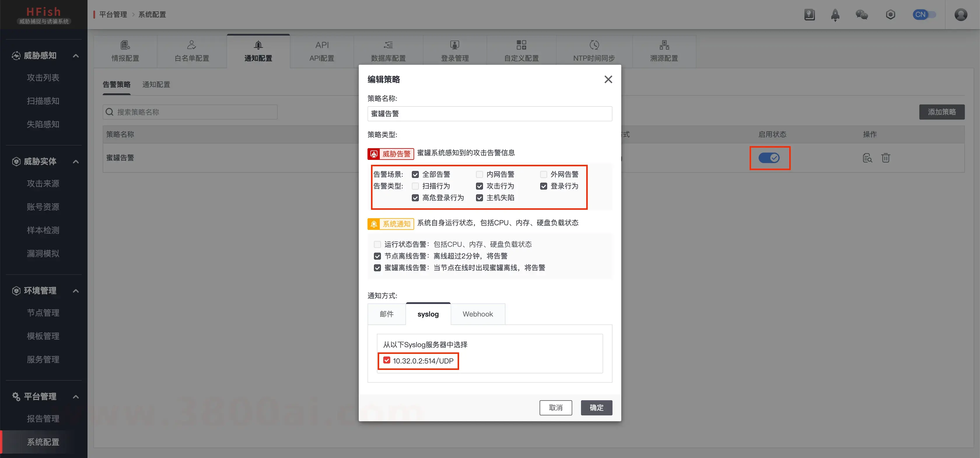The height and width of the screenshot is (458, 980).
Task: Click the document book icon in header
Action: (x=809, y=15)
